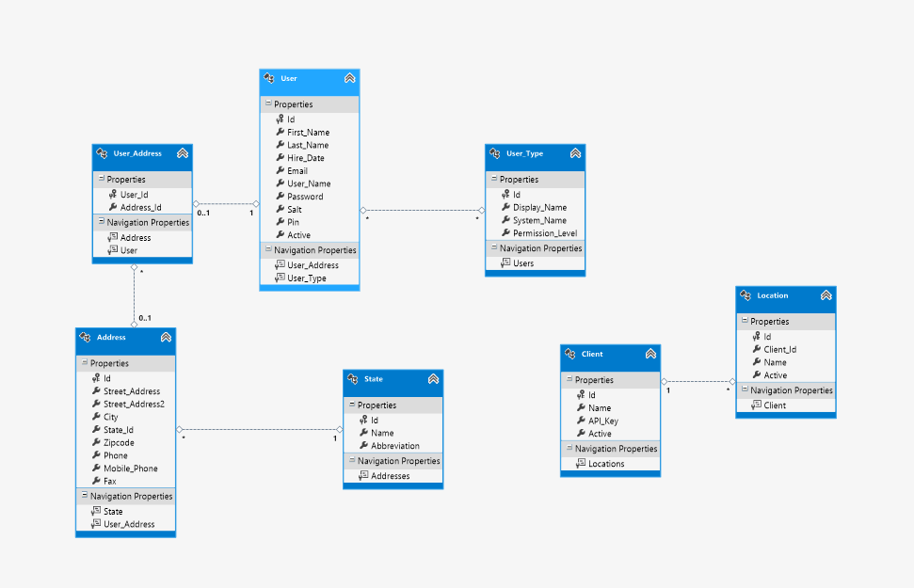Collapse the State entity chevron
This screenshot has width=914, height=588.
click(433, 379)
